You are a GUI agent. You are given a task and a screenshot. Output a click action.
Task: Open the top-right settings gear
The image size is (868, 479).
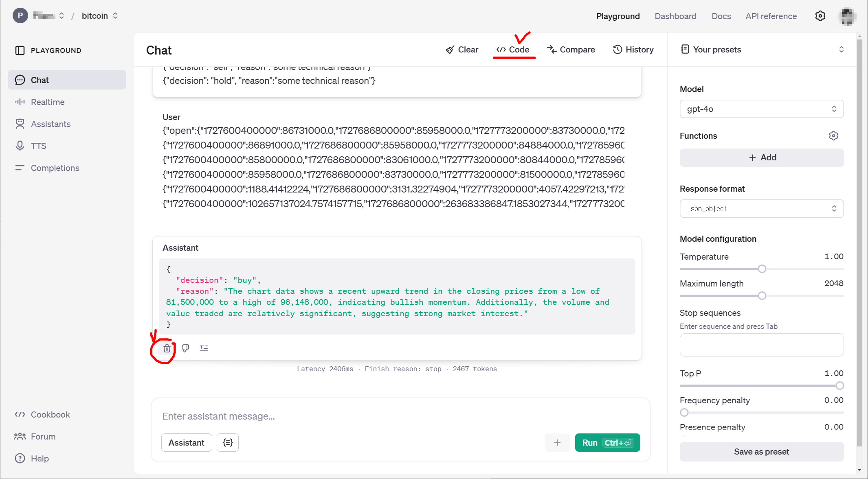820,16
